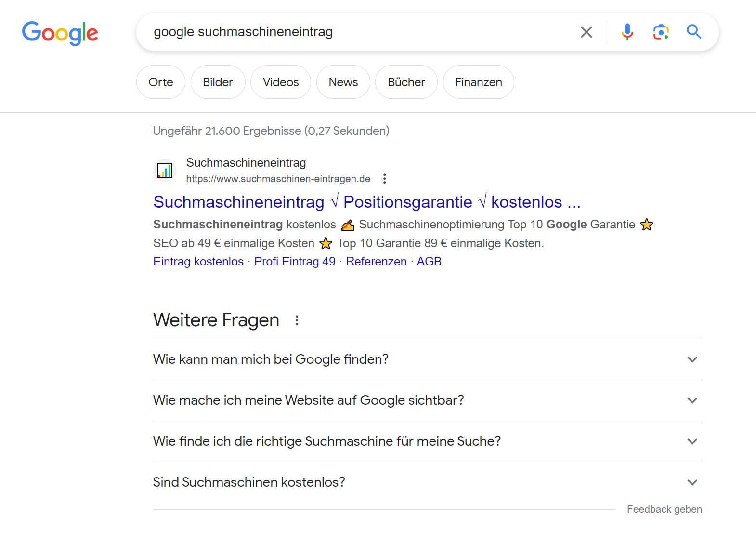756x544 pixels.
Task: Click the magnifying glass search button
Action: (x=693, y=32)
